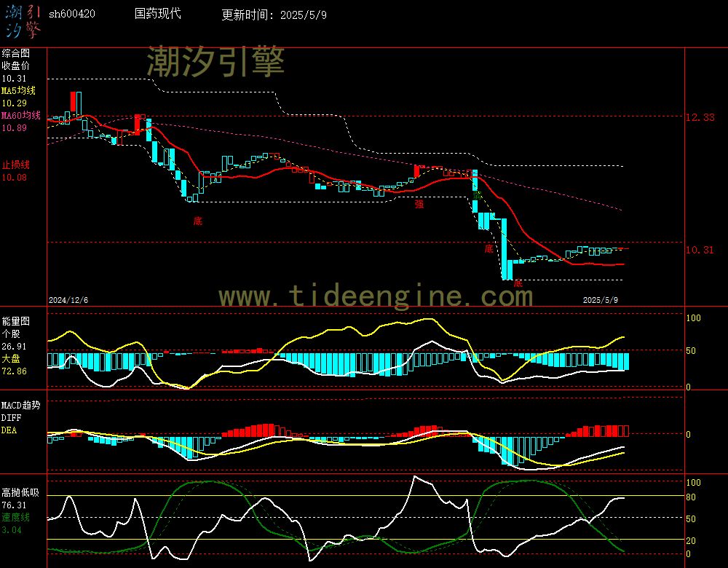The height and width of the screenshot is (568, 728).
Task: Click the 100 axis label of the 能量图 panel
Action: coord(693,318)
